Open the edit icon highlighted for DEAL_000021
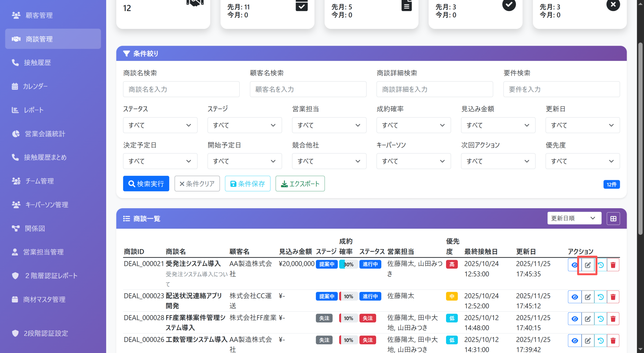Image resolution: width=644 pixels, height=353 pixels. coord(588,265)
